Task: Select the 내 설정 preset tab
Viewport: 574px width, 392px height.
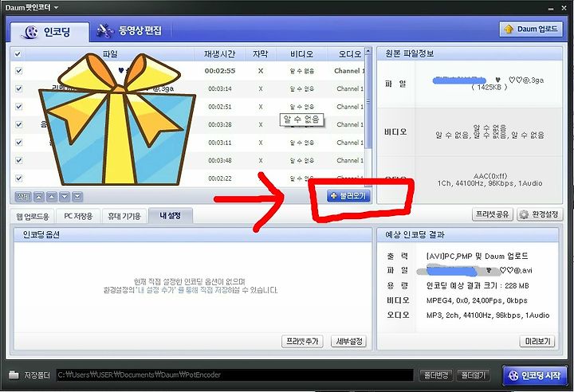Action: click(171, 216)
